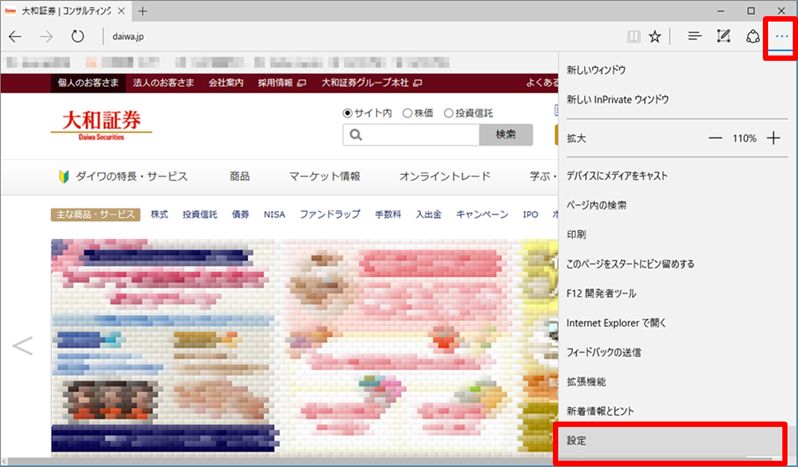This screenshot has width=798, height=467.
Task: Increase zoom with plus button
Action: click(x=774, y=138)
